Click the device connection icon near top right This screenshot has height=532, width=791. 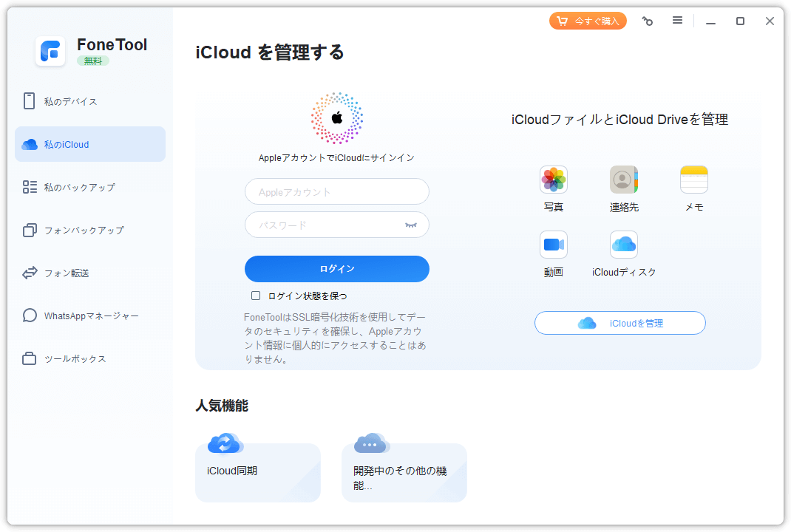(647, 21)
